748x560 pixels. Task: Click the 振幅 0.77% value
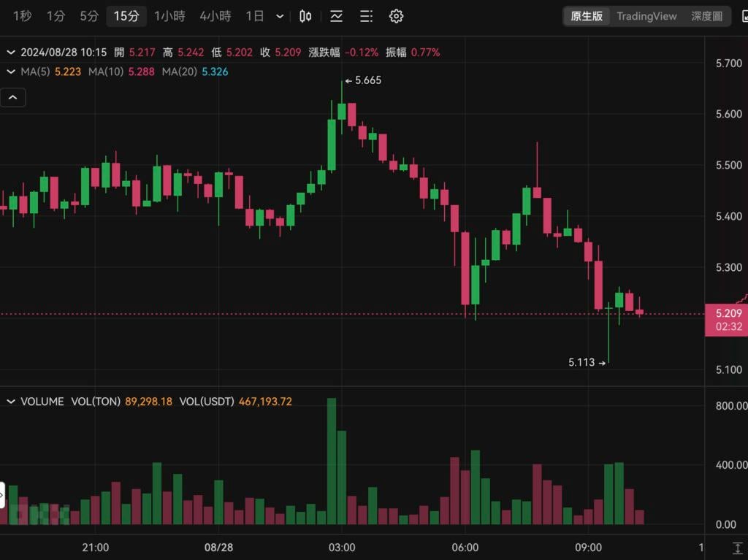point(425,53)
